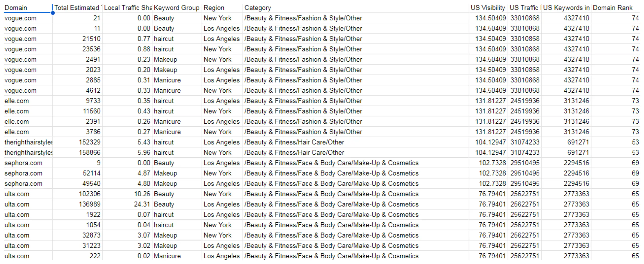Select the Region column header cell
Viewport: 644px width, 264px height.
[x=222, y=8]
